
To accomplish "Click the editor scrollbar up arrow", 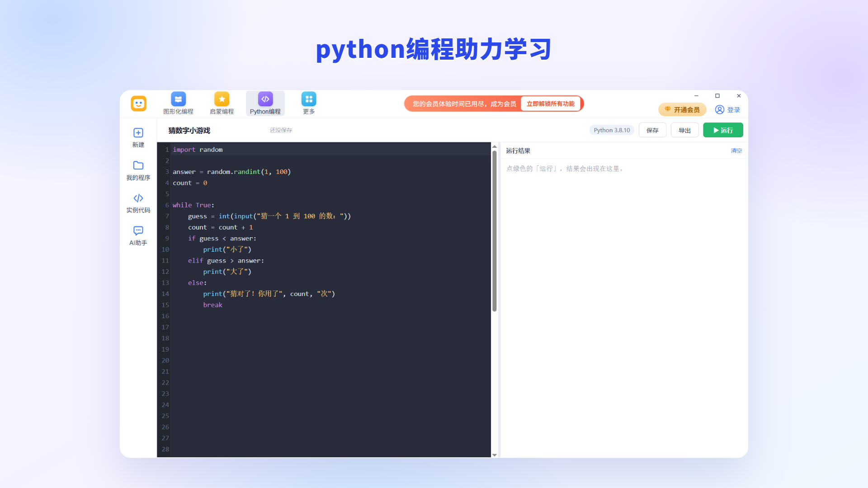I will pos(495,146).
